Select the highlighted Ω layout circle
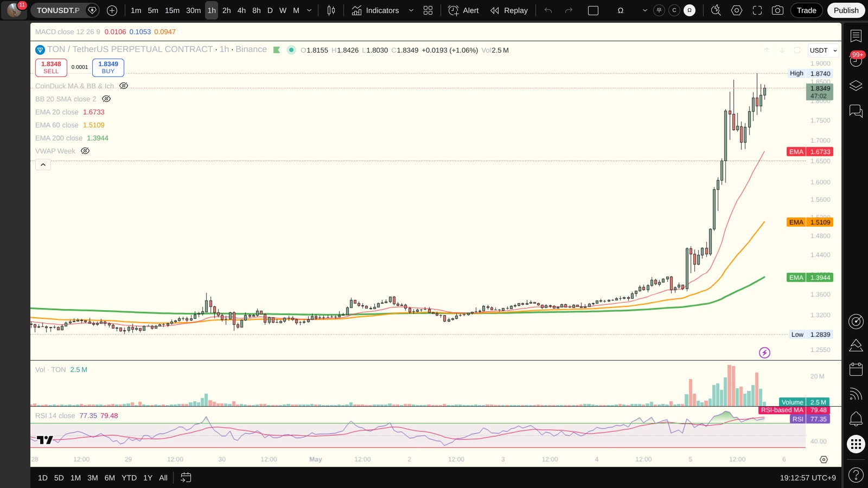Screen dimensions: 868x488 [690, 10]
